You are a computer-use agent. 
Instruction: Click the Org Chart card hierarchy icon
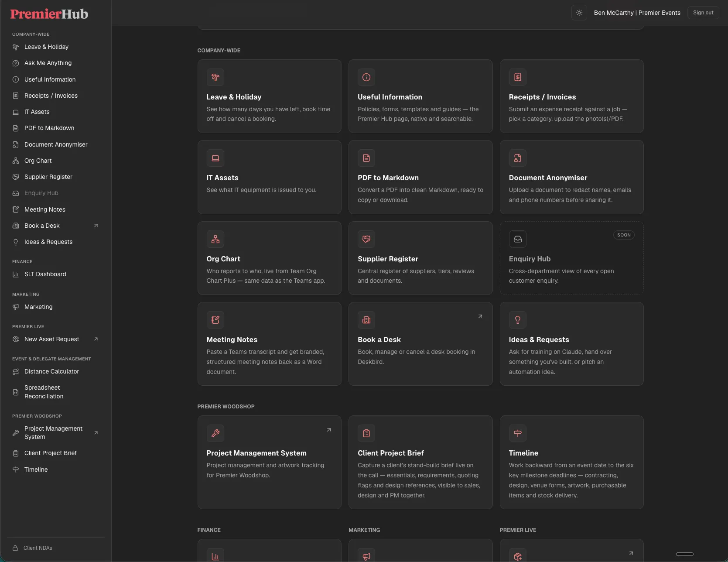(215, 239)
